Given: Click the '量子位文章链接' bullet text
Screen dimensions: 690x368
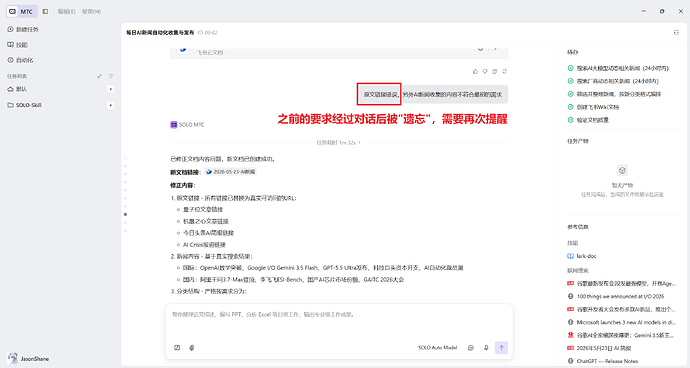Looking at the screenshot, I should coord(203,210).
